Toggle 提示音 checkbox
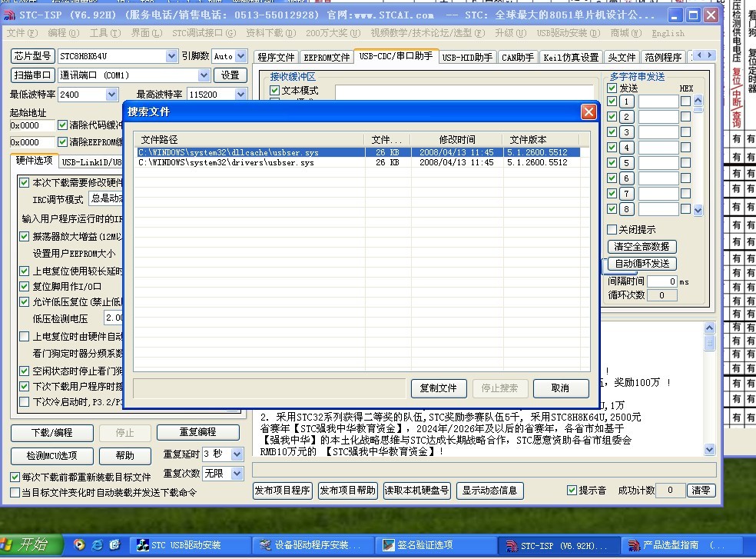756x559 pixels. 572,490
